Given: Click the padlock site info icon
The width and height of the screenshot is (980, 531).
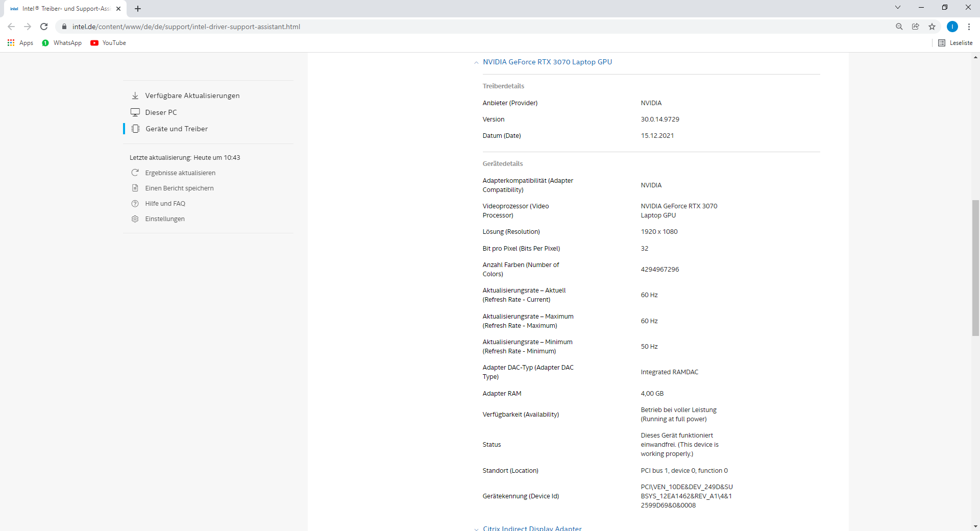Looking at the screenshot, I should pyautogui.click(x=64, y=27).
